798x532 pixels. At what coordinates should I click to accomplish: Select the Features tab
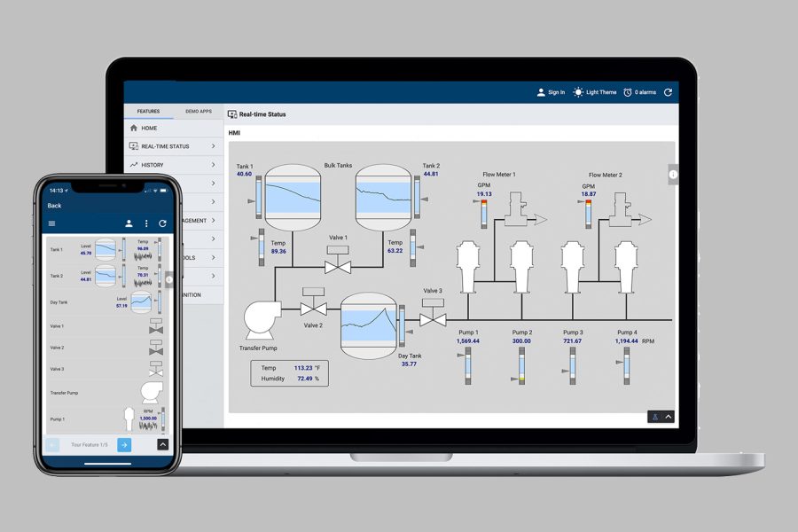pyautogui.click(x=148, y=112)
